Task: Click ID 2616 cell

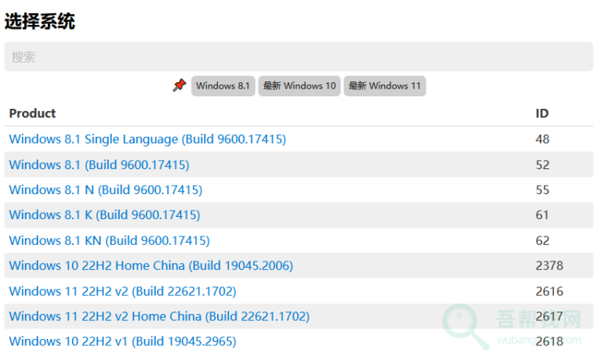Action: tap(549, 291)
